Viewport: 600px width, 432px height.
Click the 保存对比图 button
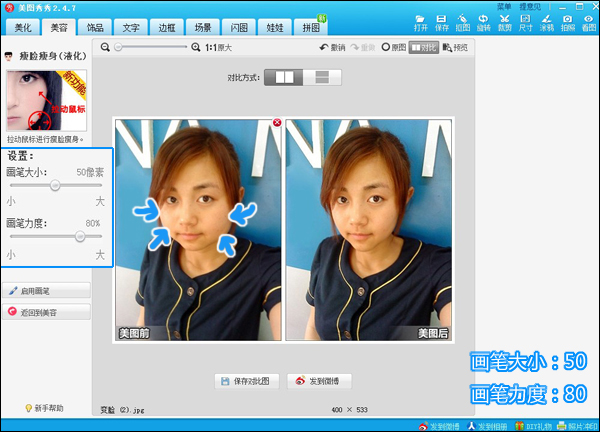pos(246,381)
